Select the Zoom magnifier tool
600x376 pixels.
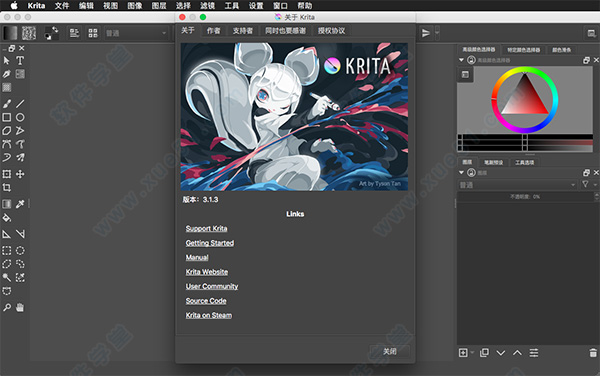click(7, 307)
